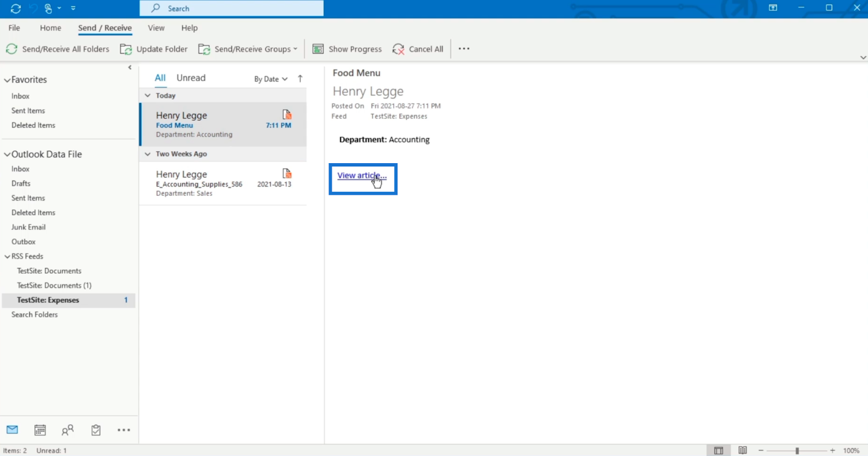Click Show Progress button

coord(347,49)
